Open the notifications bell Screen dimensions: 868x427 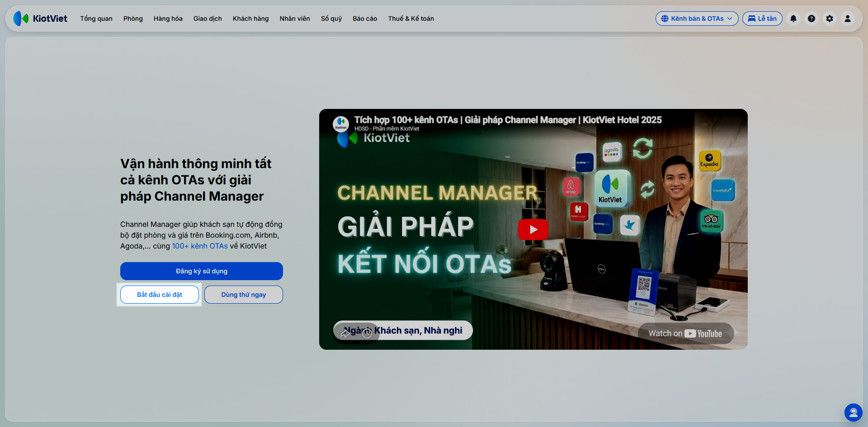[x=793, y=19]
